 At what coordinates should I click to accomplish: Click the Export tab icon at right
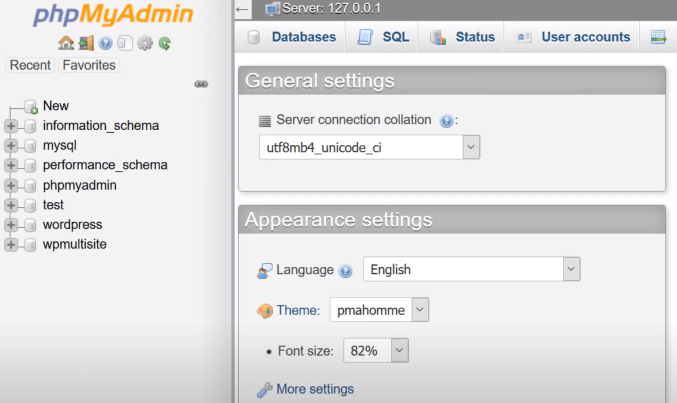pos(658,37)
